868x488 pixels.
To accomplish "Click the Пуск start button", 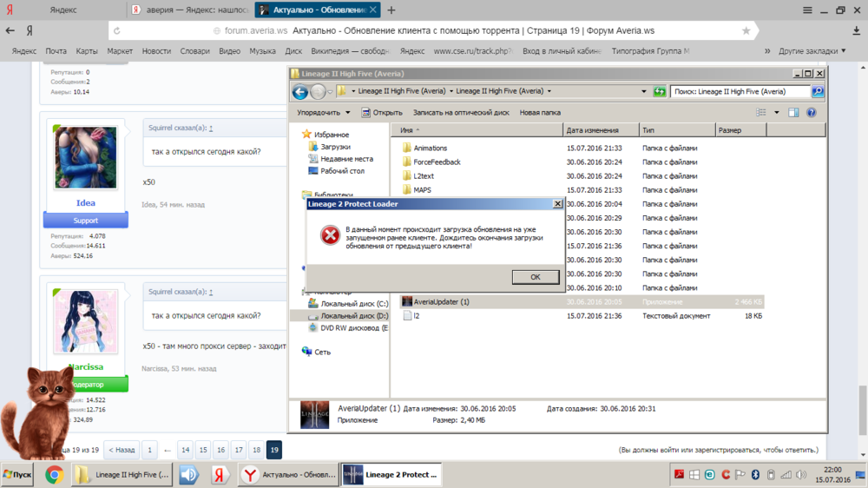I will coord(18,475).
